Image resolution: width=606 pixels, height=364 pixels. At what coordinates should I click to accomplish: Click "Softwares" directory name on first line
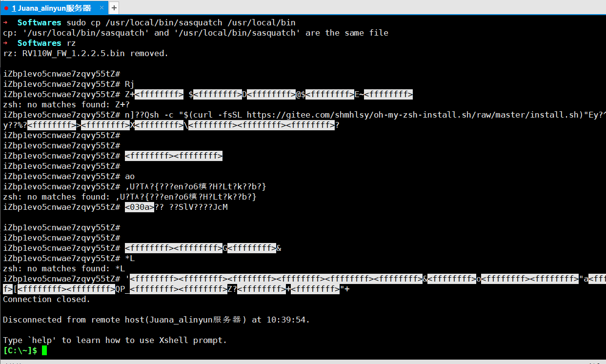tap(39, 22)
